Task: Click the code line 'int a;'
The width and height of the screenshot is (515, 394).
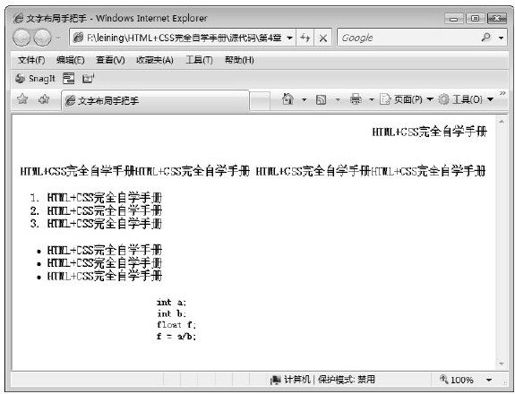Action: click(x=171, y=302)
